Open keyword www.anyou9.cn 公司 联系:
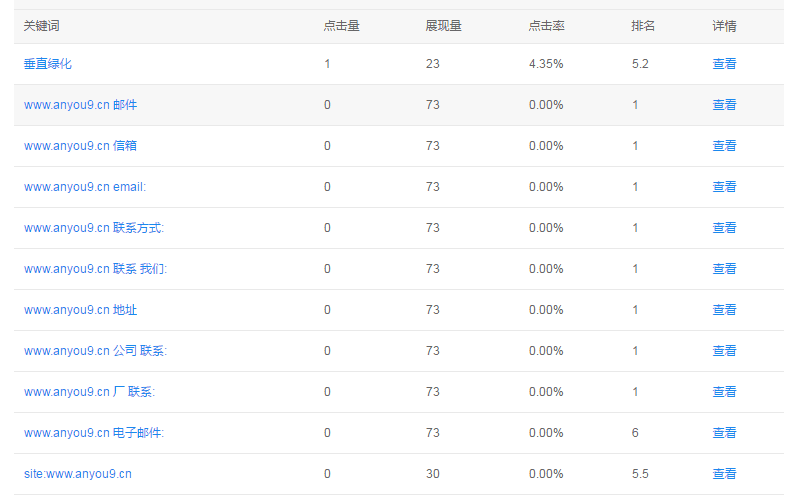 (95, 351)
